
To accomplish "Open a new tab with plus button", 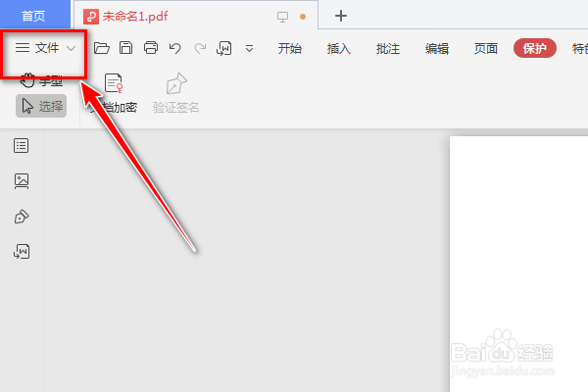I will point(341,16).
